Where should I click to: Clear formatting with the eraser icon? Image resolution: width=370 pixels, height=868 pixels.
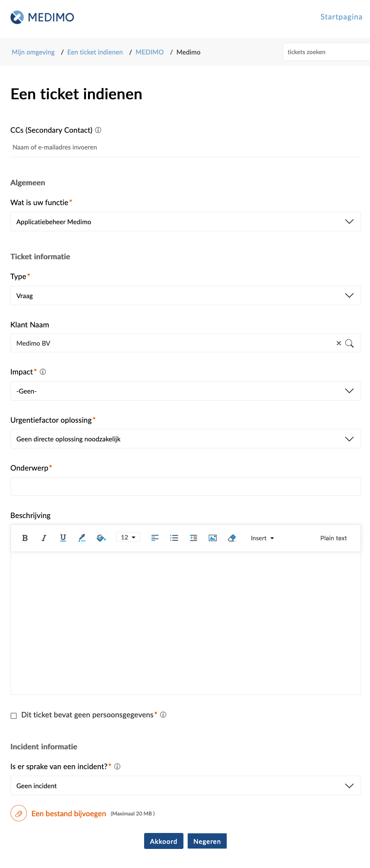click(232, 538)
